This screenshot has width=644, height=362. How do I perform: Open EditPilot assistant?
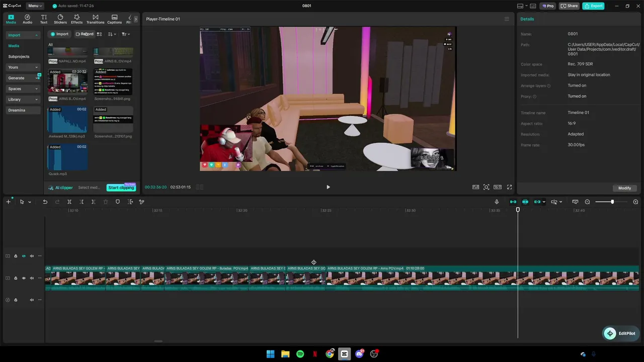(621, 333)
